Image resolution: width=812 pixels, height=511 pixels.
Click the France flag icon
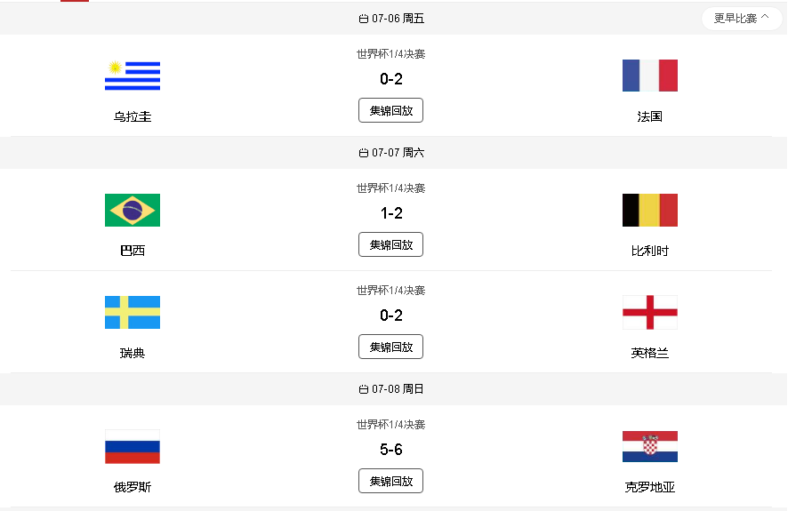(x=650, y=76)
